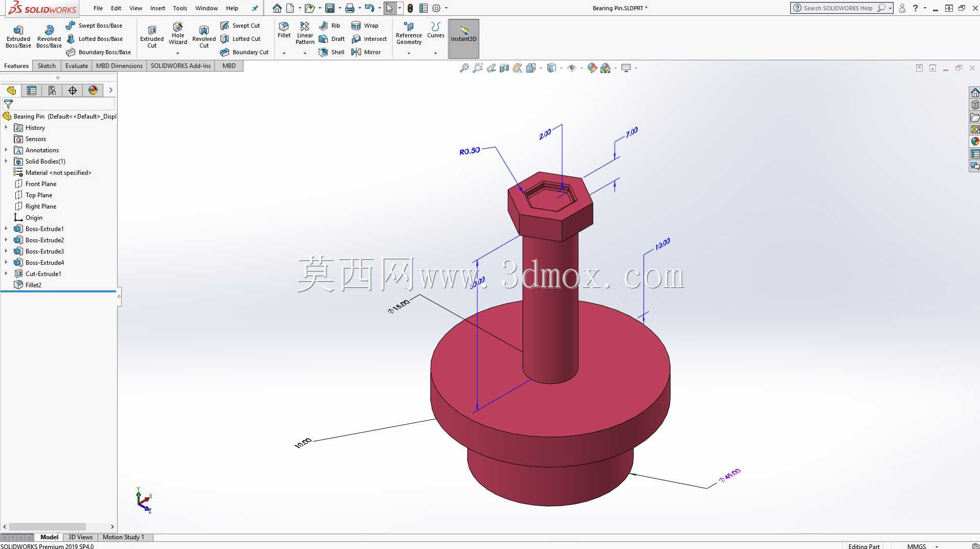Use the Wrap feature tool

(x=365, y=26)
